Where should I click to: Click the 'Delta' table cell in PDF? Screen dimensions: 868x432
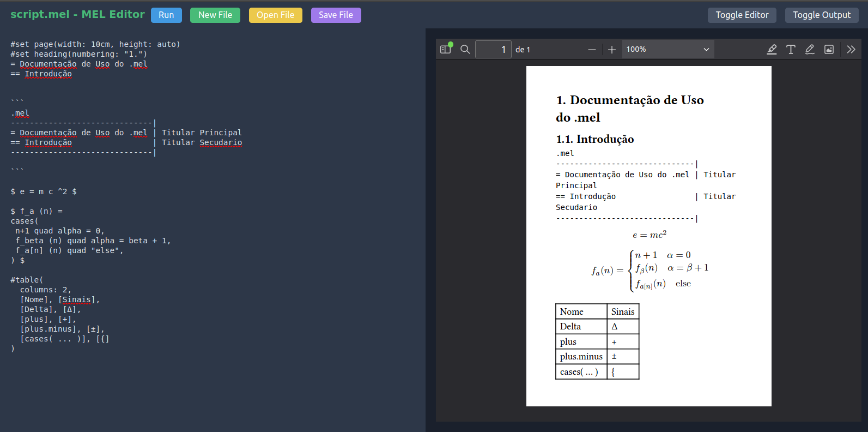tap(581, 326)
